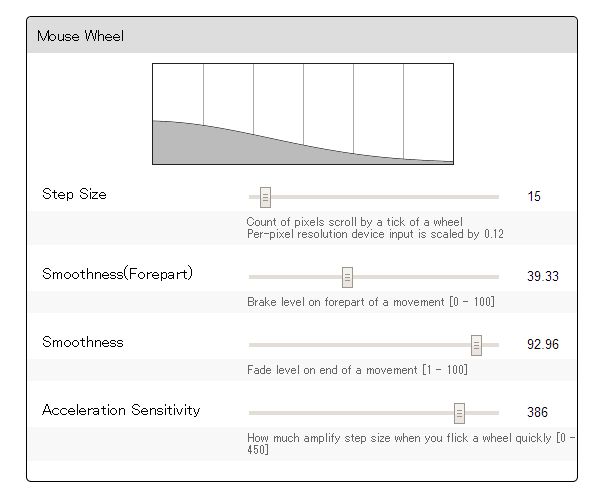Click the scroll curve preview graph
The image size is (606, 491).
(303, 114)
